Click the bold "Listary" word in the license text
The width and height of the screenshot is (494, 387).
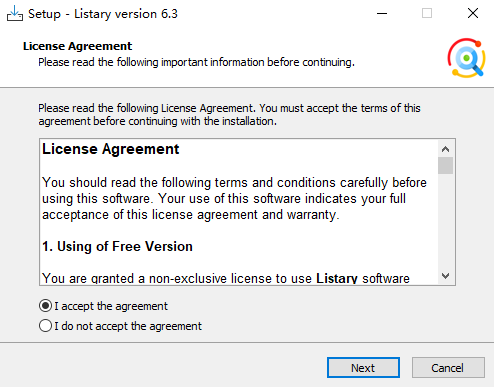click(337, 278)
